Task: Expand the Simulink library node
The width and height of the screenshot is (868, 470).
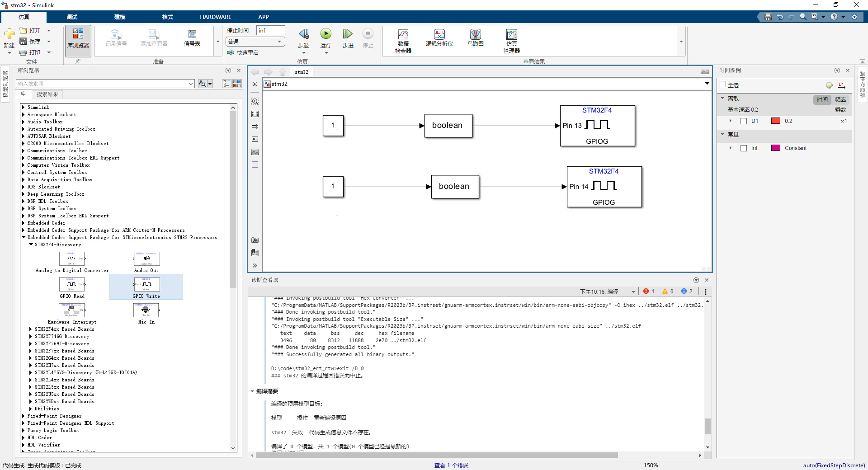Action: point(24,107)
